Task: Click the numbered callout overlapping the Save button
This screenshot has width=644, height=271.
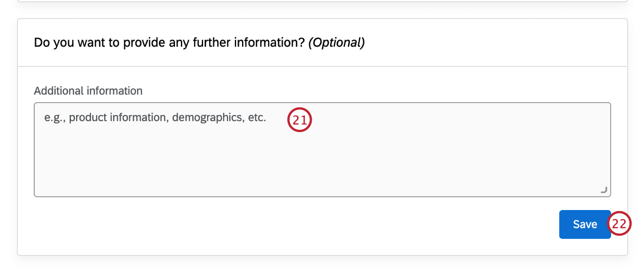Action: coord(620,224)
